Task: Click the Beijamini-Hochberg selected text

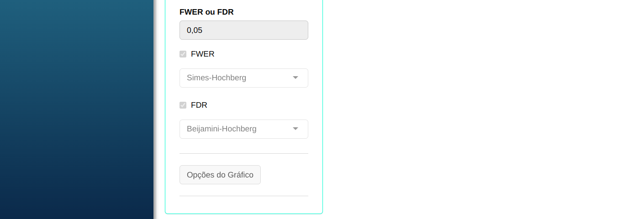Action: click(x=222, y=129)
